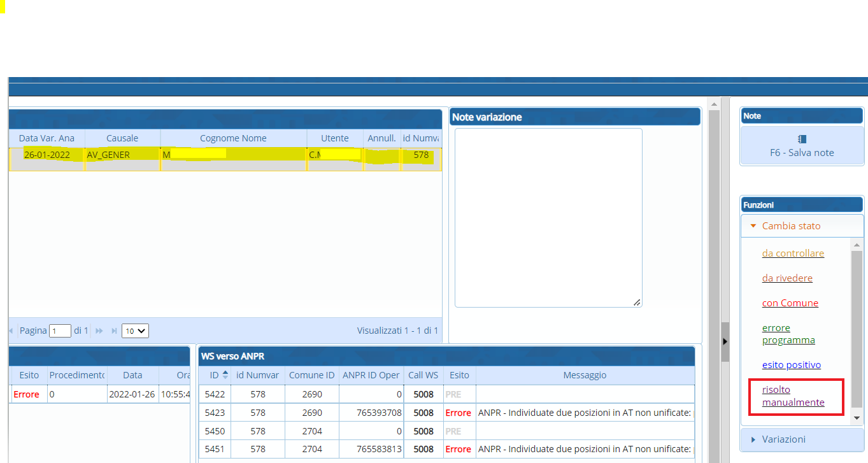Choose the errore programma status link
This screenshot has height=463, width=868.
click(788, 334)
